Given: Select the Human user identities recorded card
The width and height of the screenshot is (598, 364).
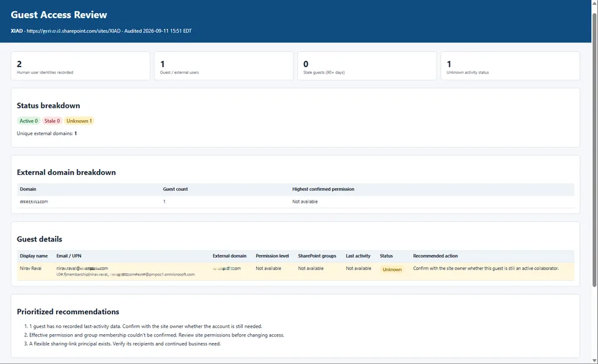Looking at the screenshot, I should 80,66.
